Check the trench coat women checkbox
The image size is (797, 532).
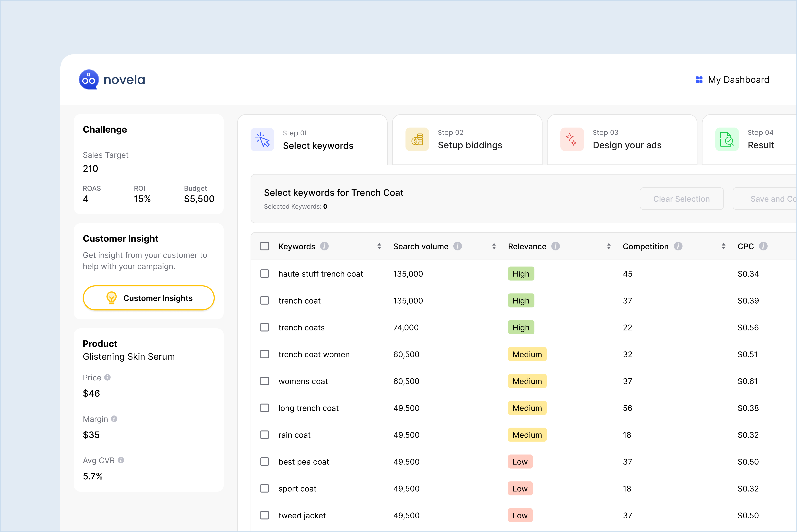[x=265, y=354]
